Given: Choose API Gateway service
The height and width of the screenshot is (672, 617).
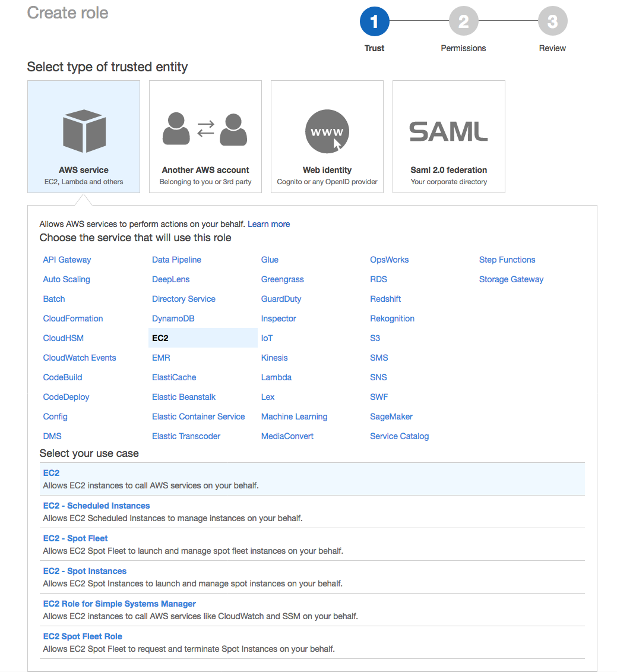Looking at the screenshot, I should point(67,260).
